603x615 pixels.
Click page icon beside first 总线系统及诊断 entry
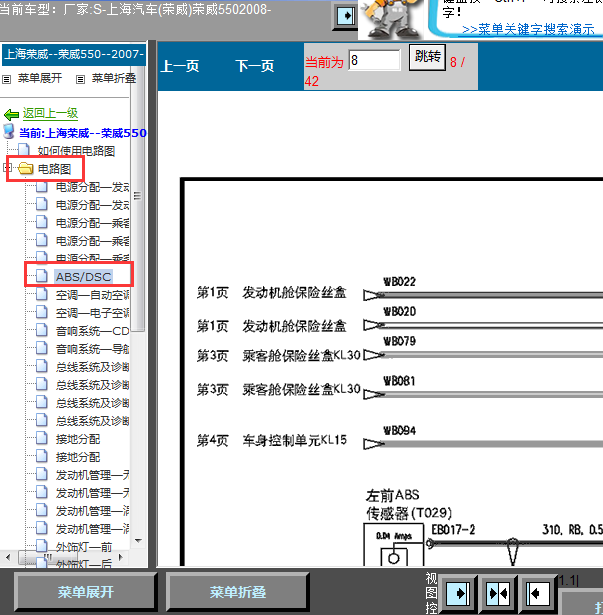42,366
